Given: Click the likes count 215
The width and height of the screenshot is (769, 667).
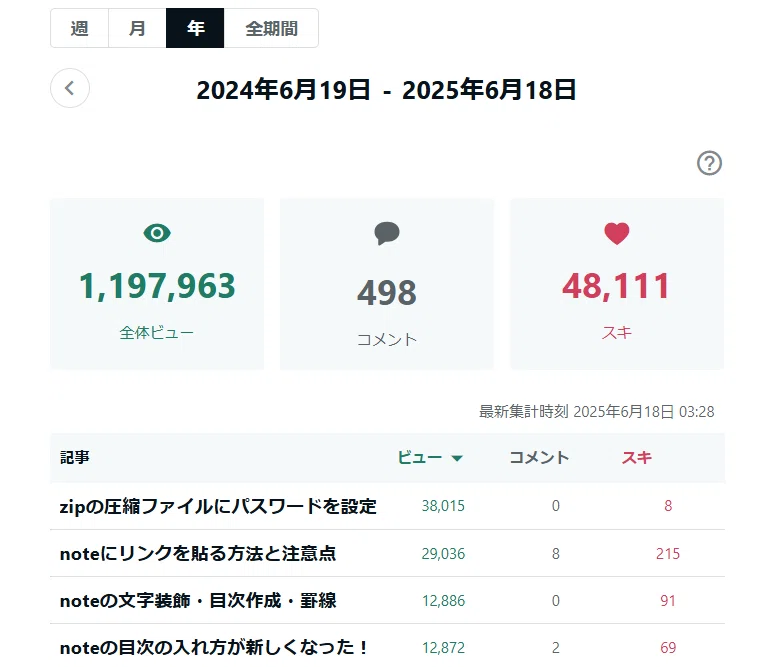Looking at the screenshot, I should coord(668,554).
